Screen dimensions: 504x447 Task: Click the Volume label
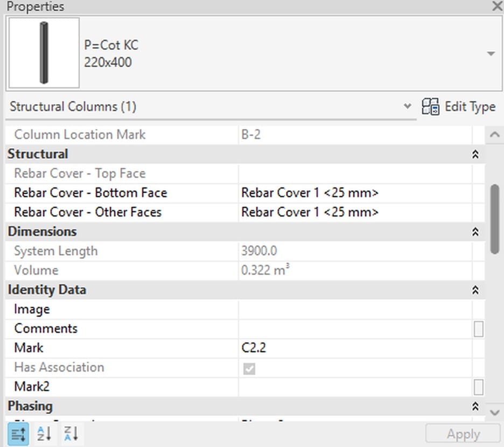coord(36,270)
